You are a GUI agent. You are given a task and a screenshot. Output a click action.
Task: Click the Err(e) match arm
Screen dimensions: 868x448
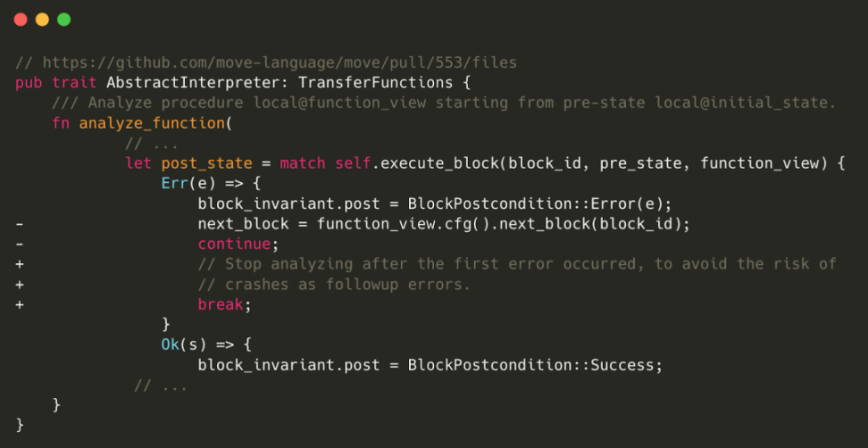click(184, 184)
